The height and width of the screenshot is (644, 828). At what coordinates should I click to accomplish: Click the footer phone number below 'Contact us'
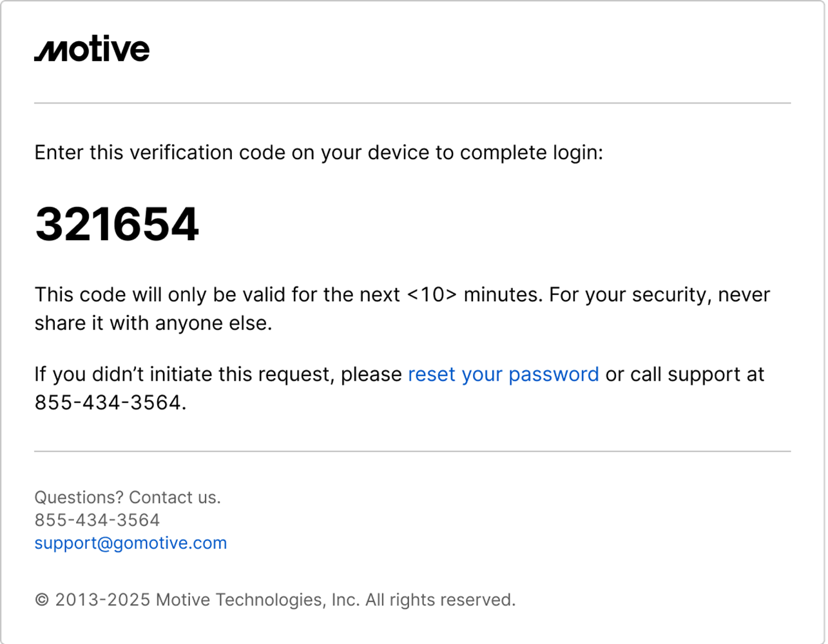[97, 520]
